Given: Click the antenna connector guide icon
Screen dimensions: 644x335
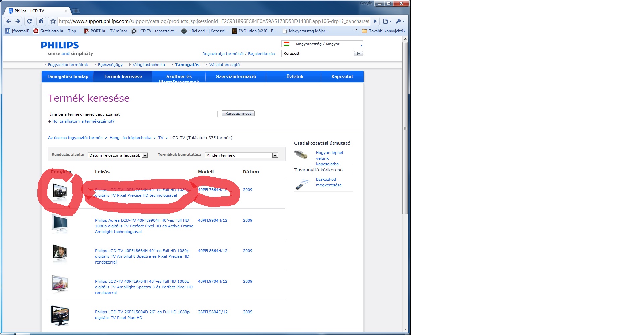Looking at the screenshot, I should 301,155.
